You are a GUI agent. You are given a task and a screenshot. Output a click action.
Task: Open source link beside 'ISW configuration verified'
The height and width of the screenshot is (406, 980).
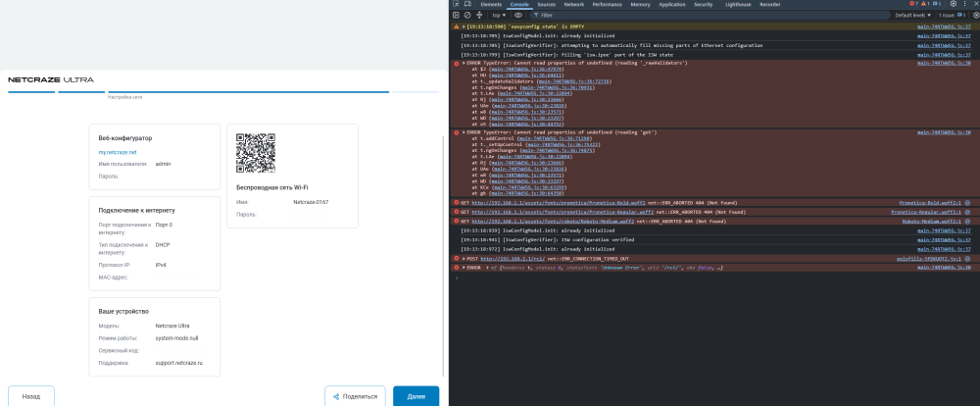click(x=944, y=239)
